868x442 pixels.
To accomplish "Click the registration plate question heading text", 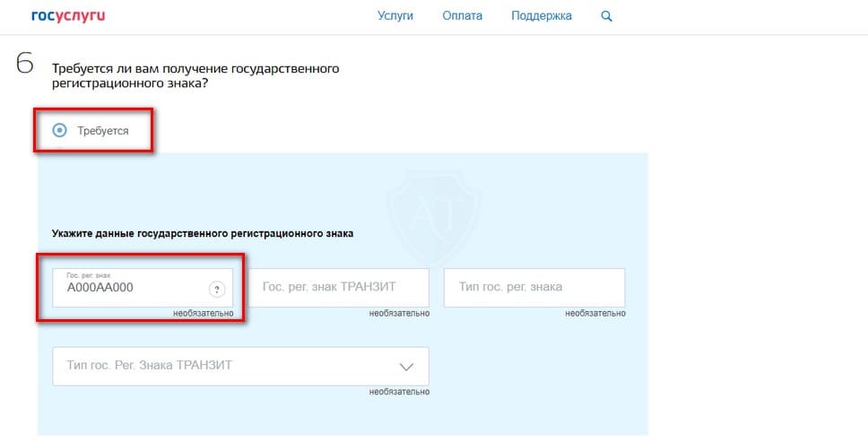I will click(x=195, y=76).
